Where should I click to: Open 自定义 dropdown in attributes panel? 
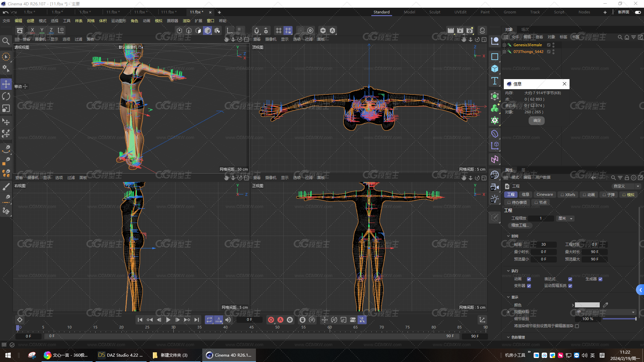tap(626, 186)
